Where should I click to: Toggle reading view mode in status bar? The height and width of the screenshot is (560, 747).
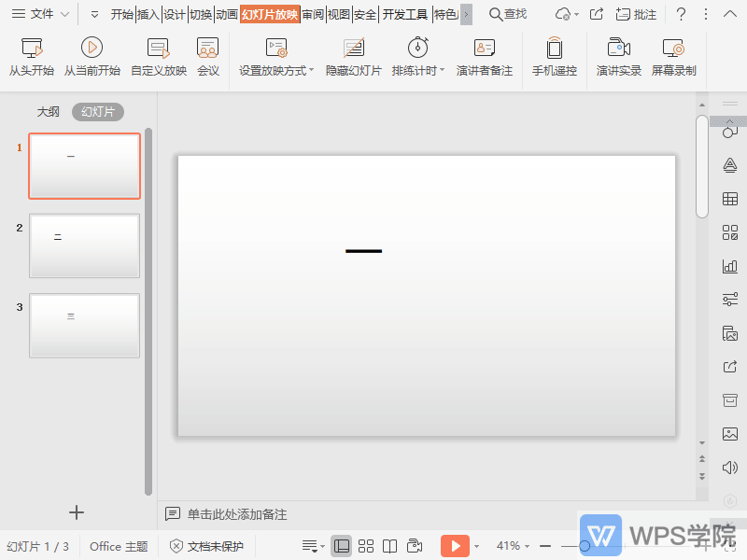pos(389,546)
